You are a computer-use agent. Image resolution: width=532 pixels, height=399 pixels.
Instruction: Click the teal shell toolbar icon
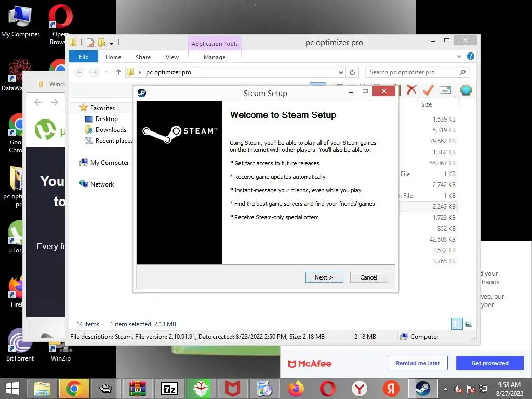tap(466, 90)
